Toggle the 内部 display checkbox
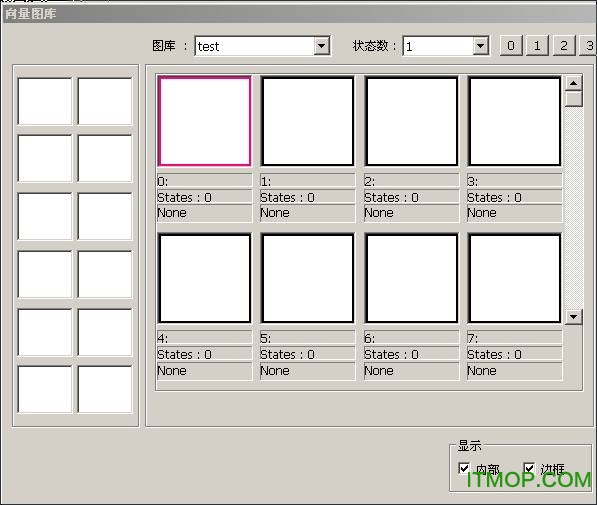 (464, 468)
